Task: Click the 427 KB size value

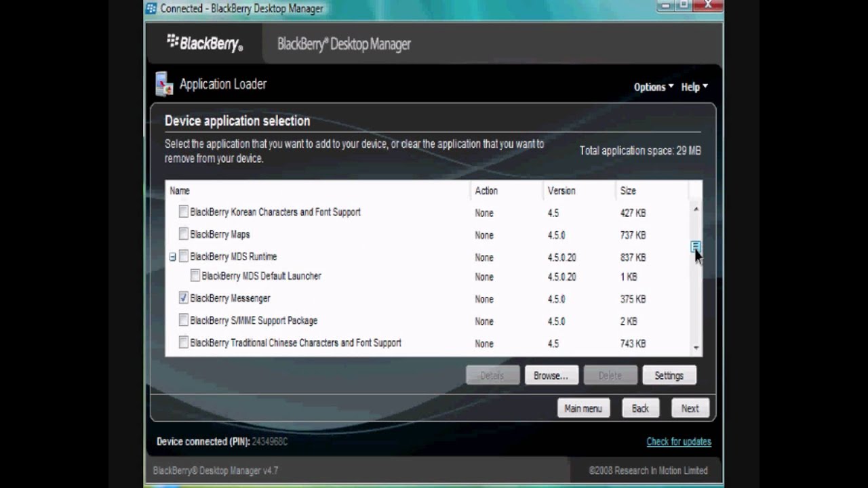Action: click(633, 213)
